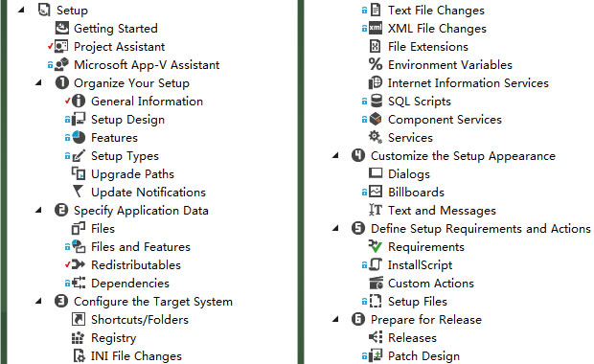Select Redistributables in the tree
Viewport: 594px width, 364px height.
pyautogui.click(x=136, y=264)
